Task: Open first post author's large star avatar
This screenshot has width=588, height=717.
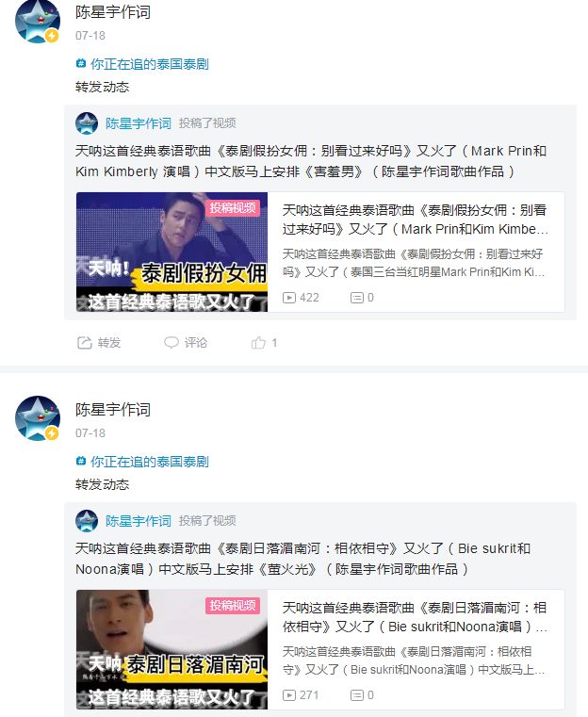Action: [x=38, y=21]
